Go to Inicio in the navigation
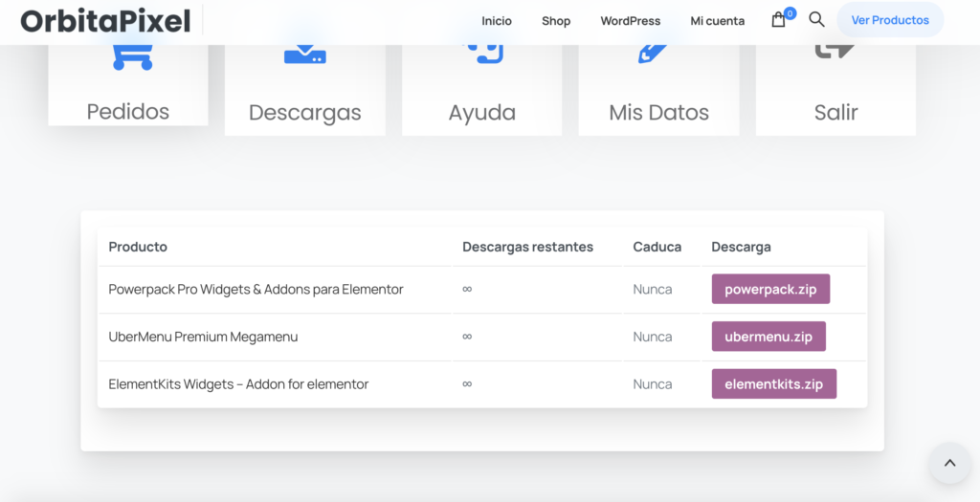980x502 pixels. point(497,21)
